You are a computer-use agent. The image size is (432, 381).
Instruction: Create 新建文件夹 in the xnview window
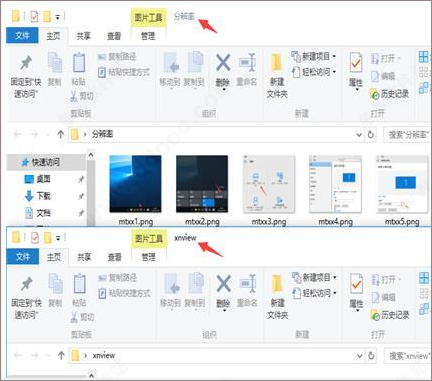click(278, 298)
